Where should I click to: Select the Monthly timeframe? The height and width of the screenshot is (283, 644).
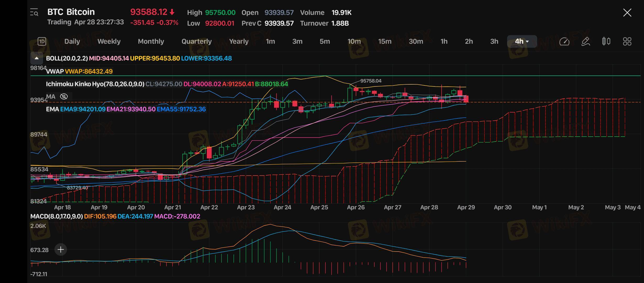click(151, 41)
